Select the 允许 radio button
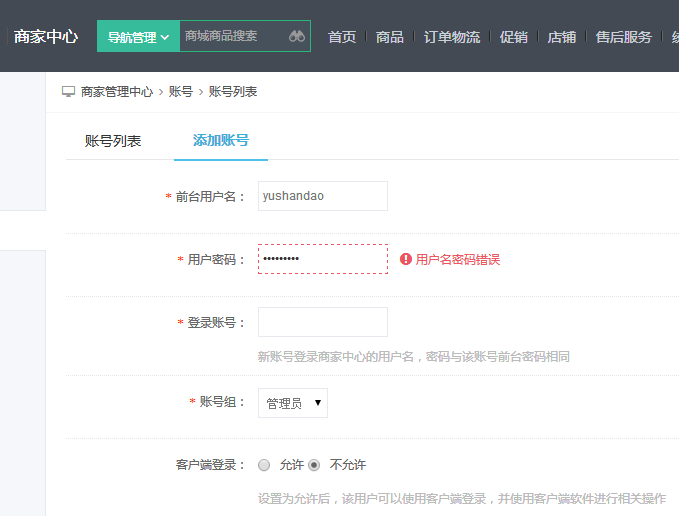The width and height of the screenshot is (679, 516). coord(264,465)
